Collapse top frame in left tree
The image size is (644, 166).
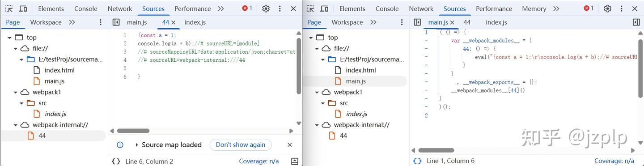pyautogui.click(x=9, y=38)
